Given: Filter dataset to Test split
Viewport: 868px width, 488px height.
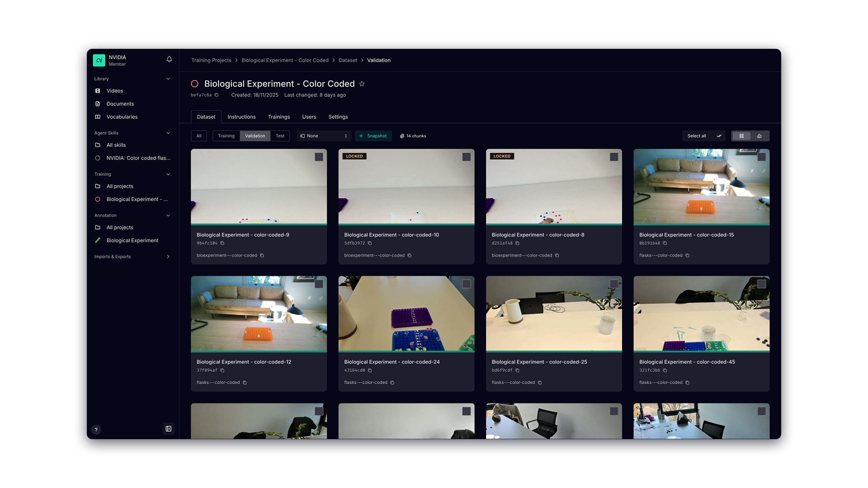Looking at the screenshot, I should [x=280, y=136].
